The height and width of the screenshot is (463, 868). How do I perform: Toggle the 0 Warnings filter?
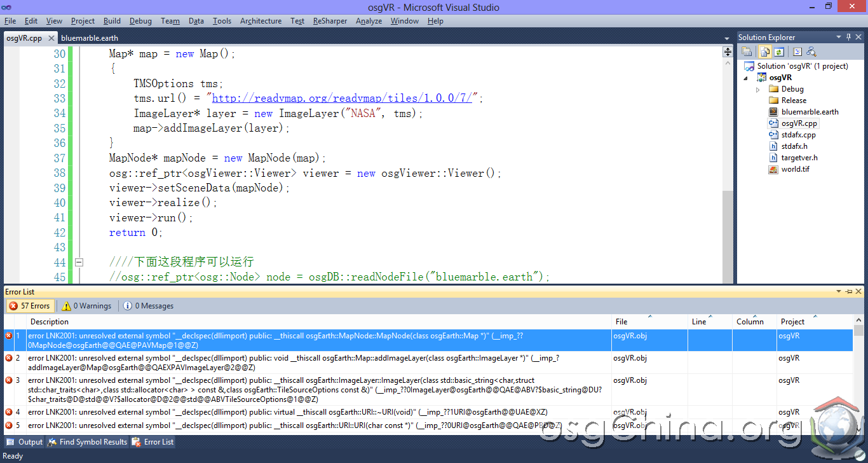[x=86, y=306]
